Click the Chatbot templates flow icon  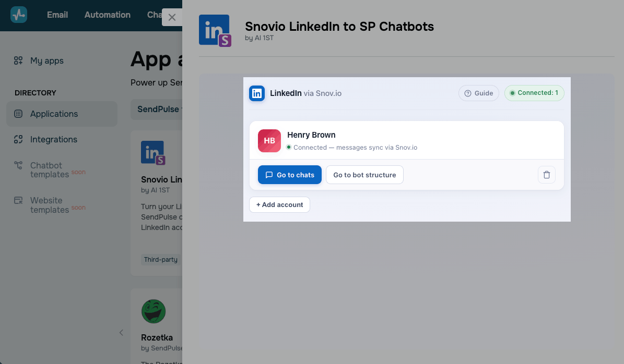coord(18,165)
